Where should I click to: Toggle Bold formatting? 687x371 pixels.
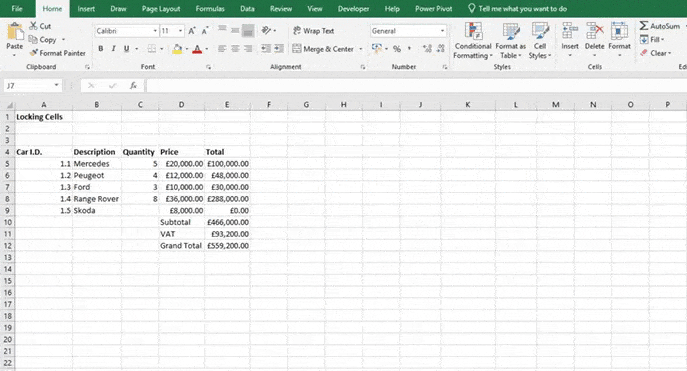tap(101, 49)
